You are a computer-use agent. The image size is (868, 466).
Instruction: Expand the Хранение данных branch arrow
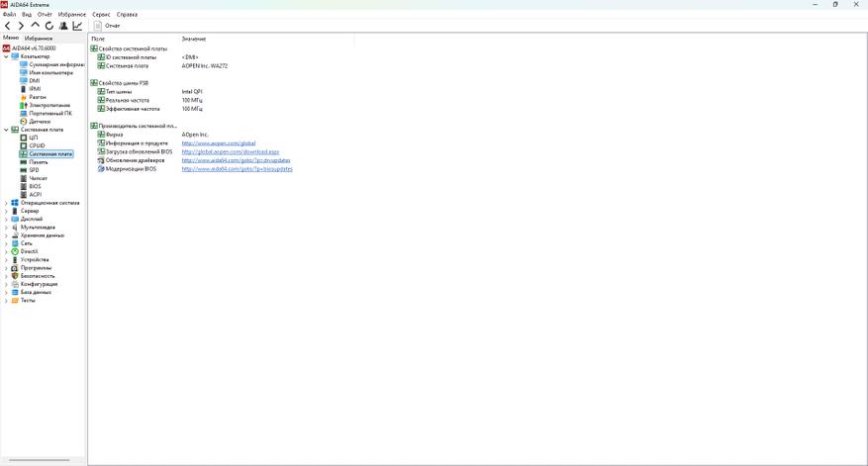[x=6, y=235]
